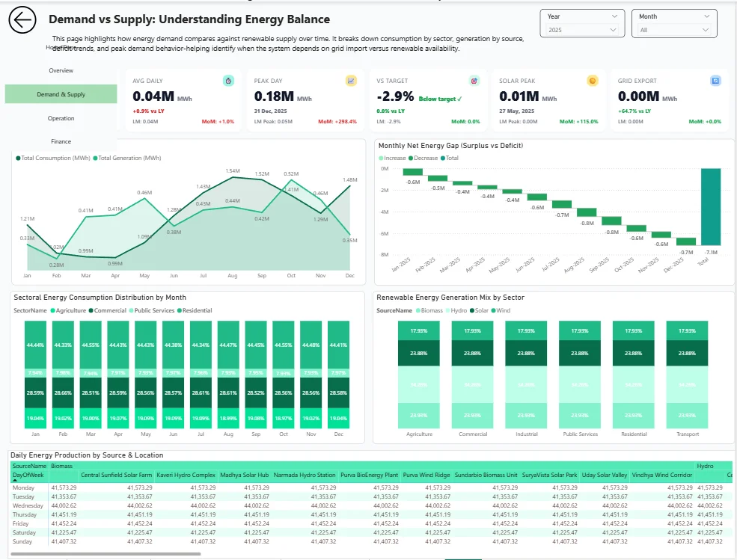Click the Total bar in waterfall chart
The height and width of the screenshot is (560, 737).
click(711, 206)
